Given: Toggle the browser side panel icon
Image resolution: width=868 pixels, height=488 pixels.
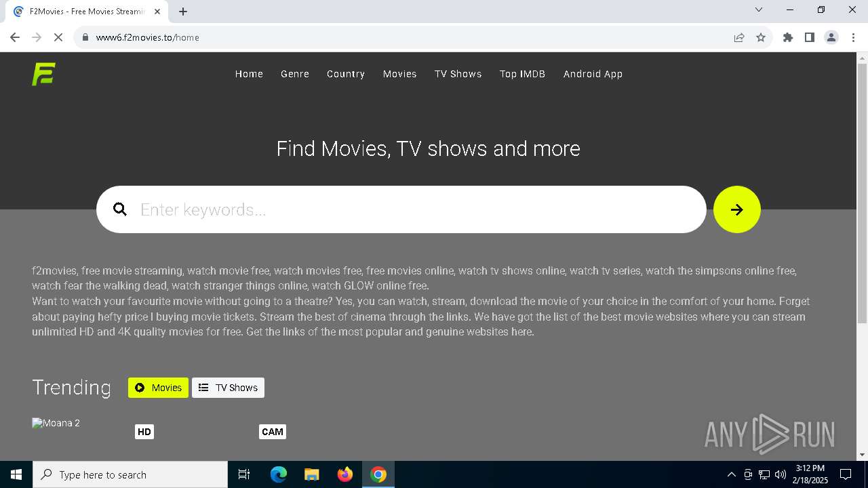Looking at the screenshot, I should [x=810, y=37].
